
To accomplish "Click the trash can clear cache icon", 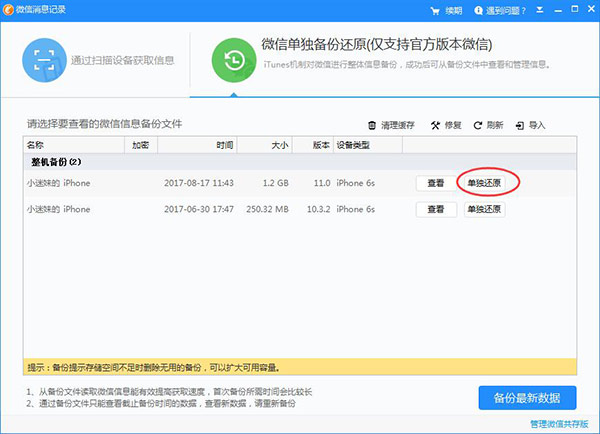I will 372,125.
